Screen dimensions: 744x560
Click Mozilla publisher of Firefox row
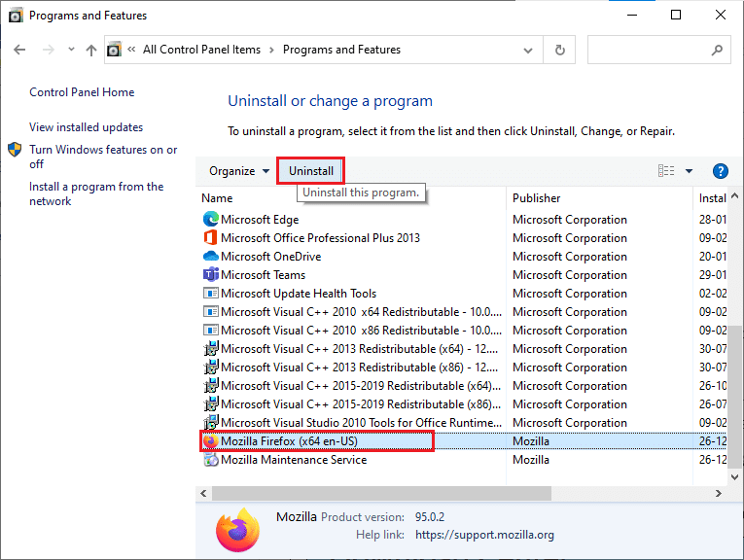530,441
